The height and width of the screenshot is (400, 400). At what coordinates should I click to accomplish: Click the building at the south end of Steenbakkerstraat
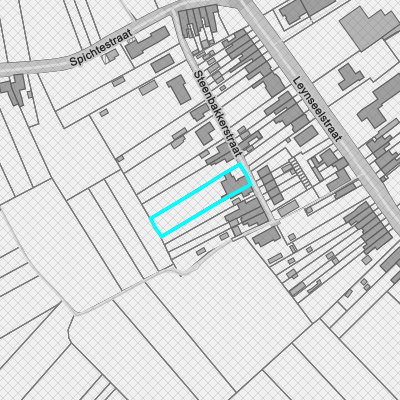tap(267, 237)
